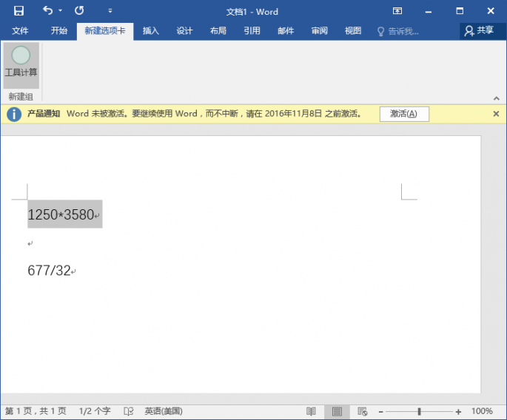Click the 激活(A) button

[x=404, y=114]
